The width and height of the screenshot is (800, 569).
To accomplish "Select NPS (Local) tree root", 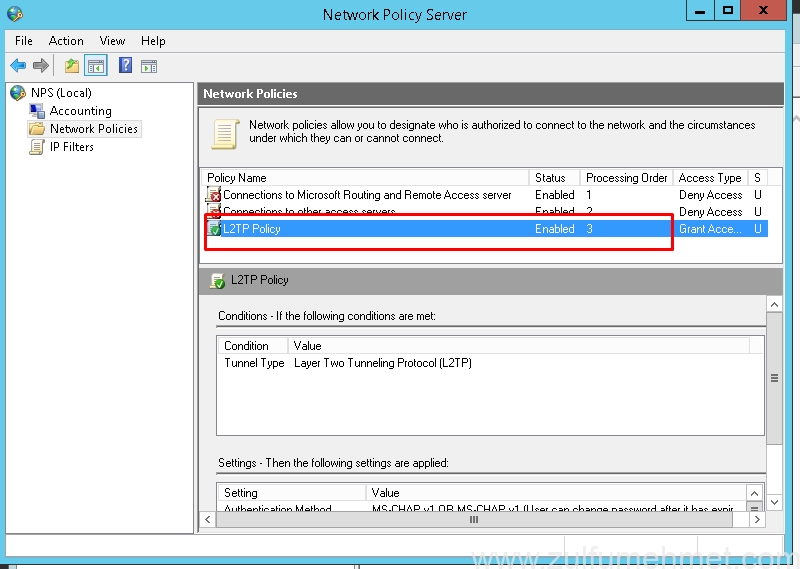I will coord(61,93).
